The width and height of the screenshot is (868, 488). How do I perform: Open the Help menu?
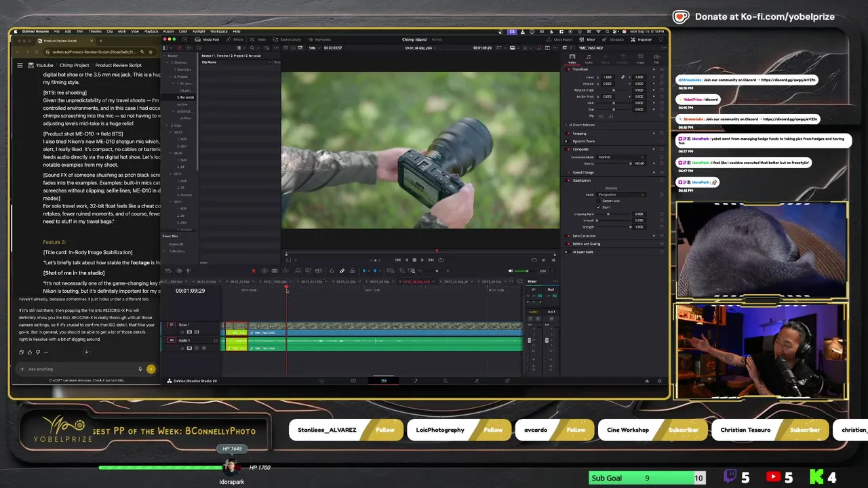237,31
